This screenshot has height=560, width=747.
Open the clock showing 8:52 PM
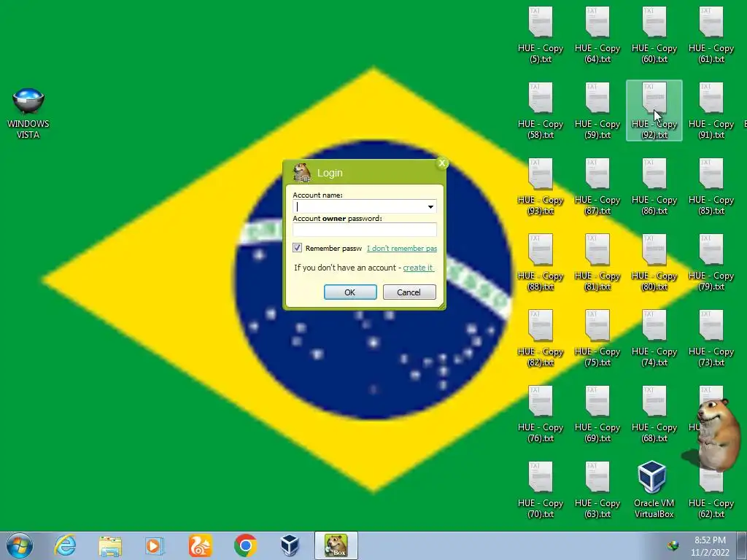[710, 545]
